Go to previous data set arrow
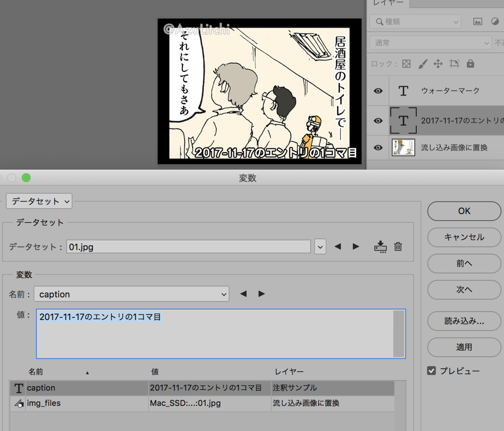 [338, 247]
